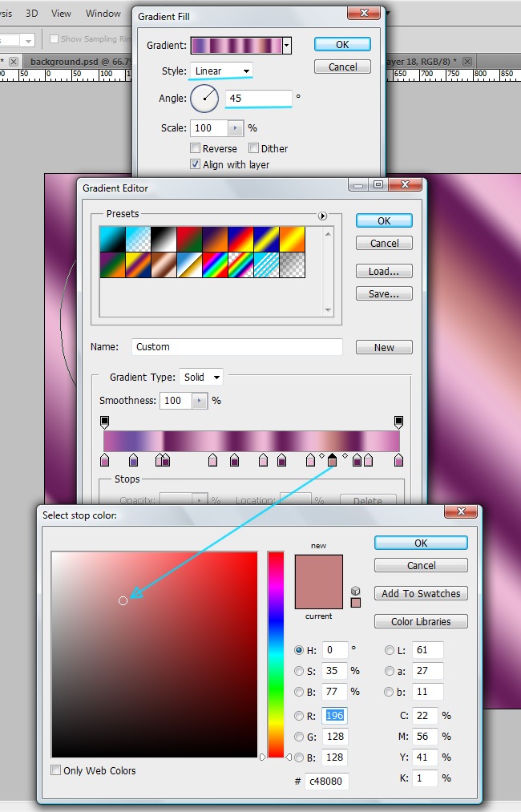Open the View menu
The image size is (521, 812).
click(61, 14)
